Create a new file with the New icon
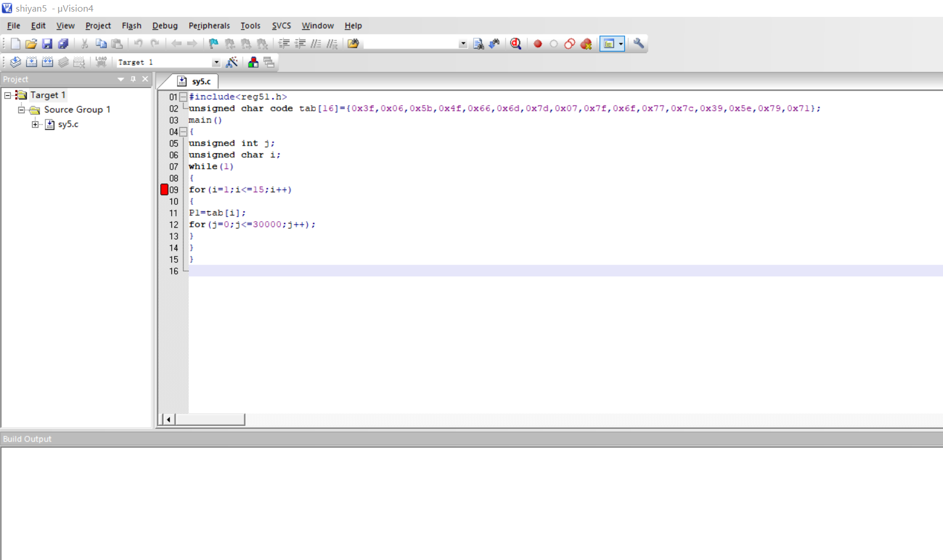Image resolution: width=943 pixels, height=560 pixels. (x=15, y=44)
